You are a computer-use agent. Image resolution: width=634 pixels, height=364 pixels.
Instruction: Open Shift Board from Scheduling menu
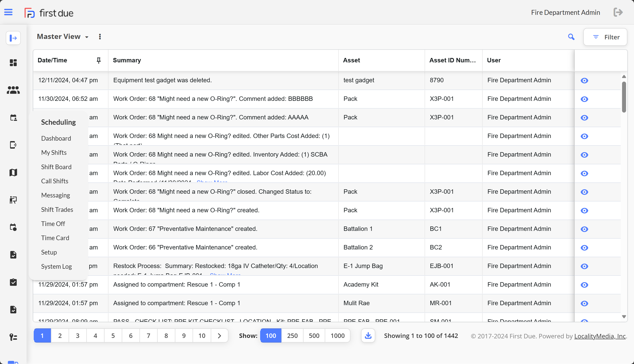coord(56,167)
